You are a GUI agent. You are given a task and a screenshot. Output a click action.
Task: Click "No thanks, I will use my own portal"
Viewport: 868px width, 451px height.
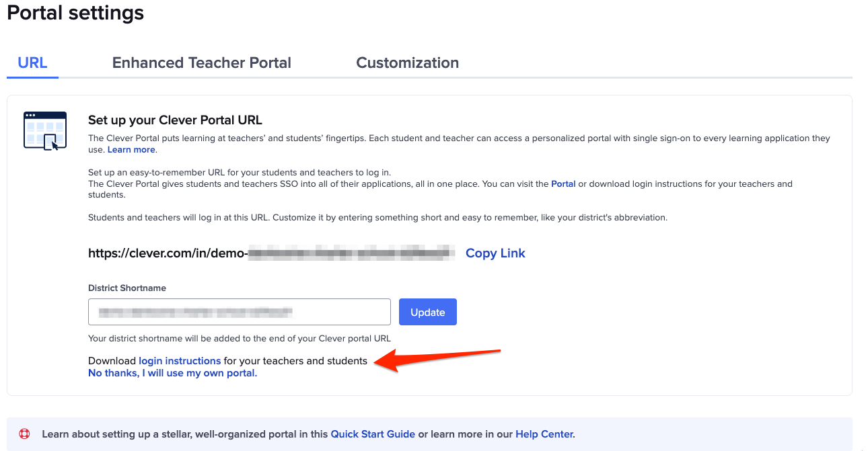[x=172, y=372]
